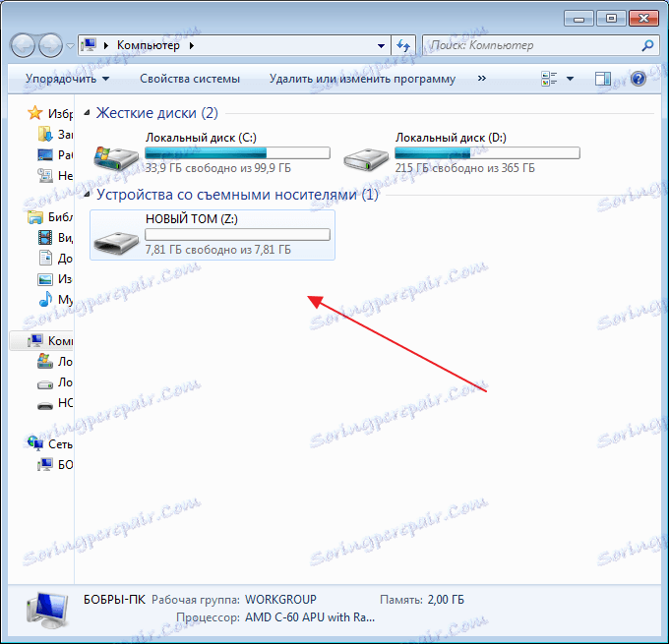Go forward with the Forward arrow button

(x=50, y=45)
